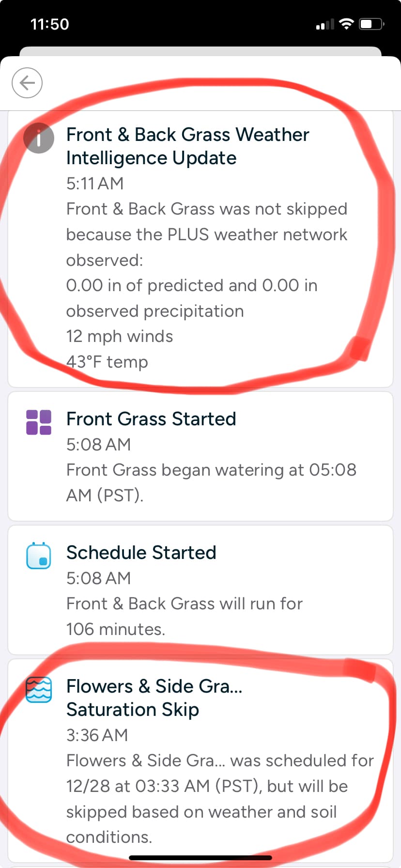Tap the Wi-Fi status icon
Image resolution: width=401 pixels, height=868 pixels.
coord(346,24)
